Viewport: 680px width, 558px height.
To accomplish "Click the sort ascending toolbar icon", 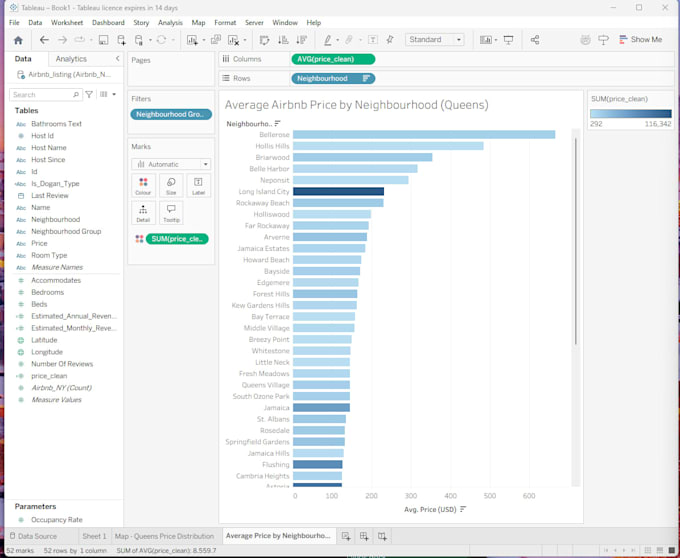I will pyautogui.click(x=283, y=40).
